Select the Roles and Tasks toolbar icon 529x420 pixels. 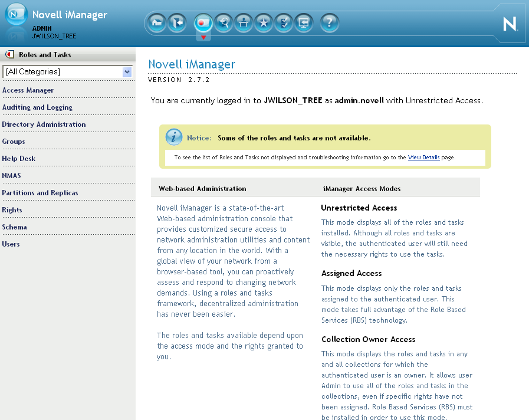[x=203, y=23]
